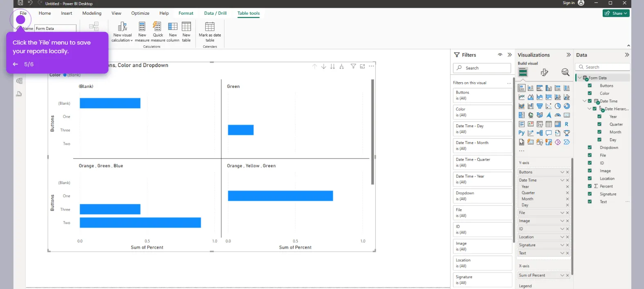Screen dimensions: 644x289
Task: Select the donut chart visual
Action: (567, 106)
